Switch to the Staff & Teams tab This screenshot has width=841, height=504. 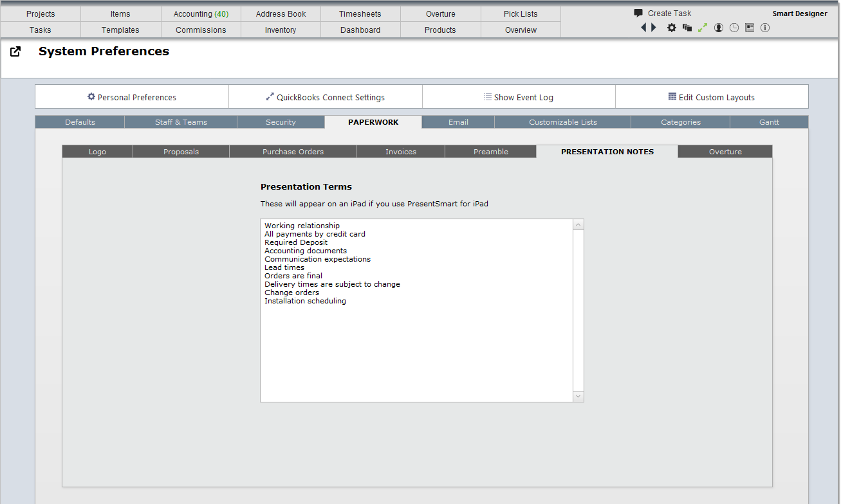point(181,122)
